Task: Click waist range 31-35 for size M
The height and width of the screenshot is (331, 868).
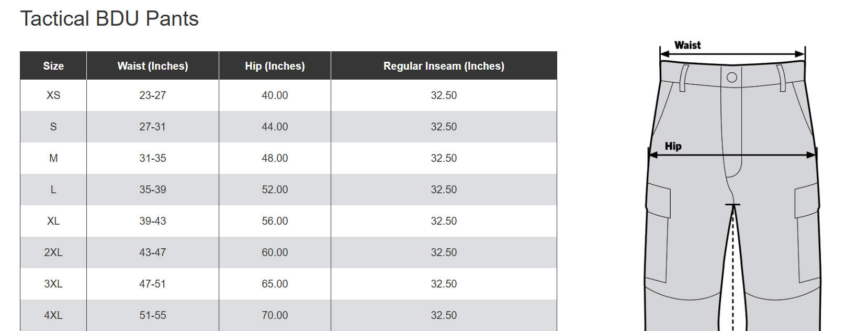Action: click(x=153, y=158)
